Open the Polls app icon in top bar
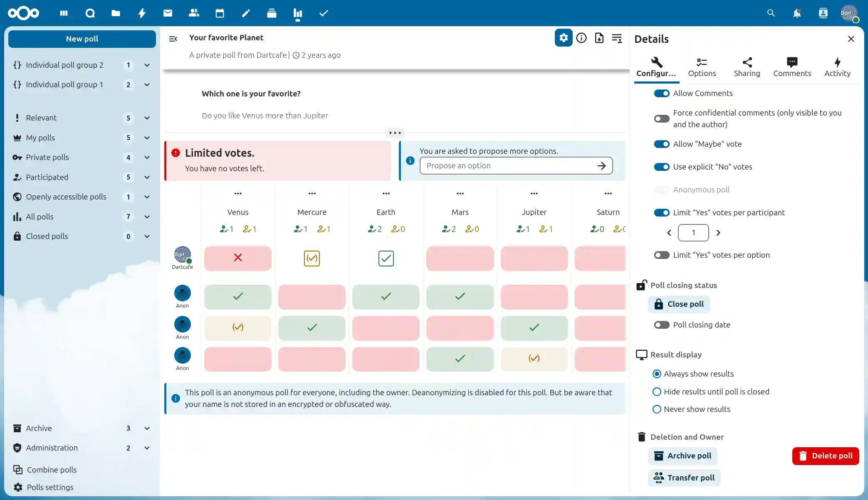Viewport: 868px width, 500px height. coord(297,13)
